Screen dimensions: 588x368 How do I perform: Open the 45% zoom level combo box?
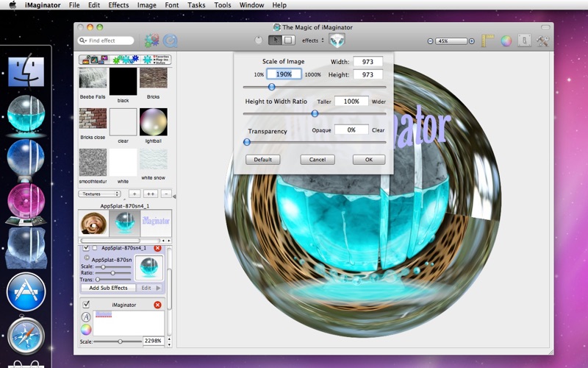(451, 41)
